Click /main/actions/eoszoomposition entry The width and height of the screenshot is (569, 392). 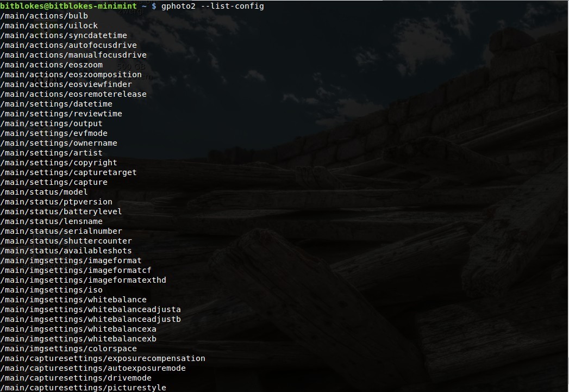click(71, 75)
